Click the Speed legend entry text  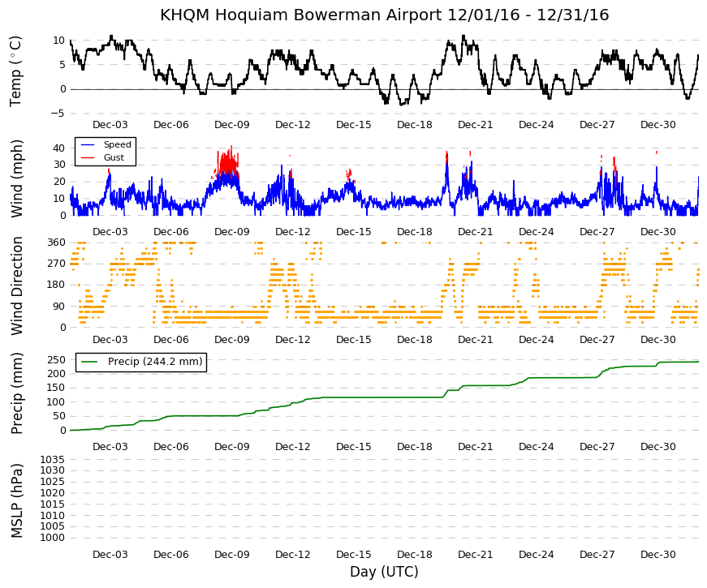117,144
